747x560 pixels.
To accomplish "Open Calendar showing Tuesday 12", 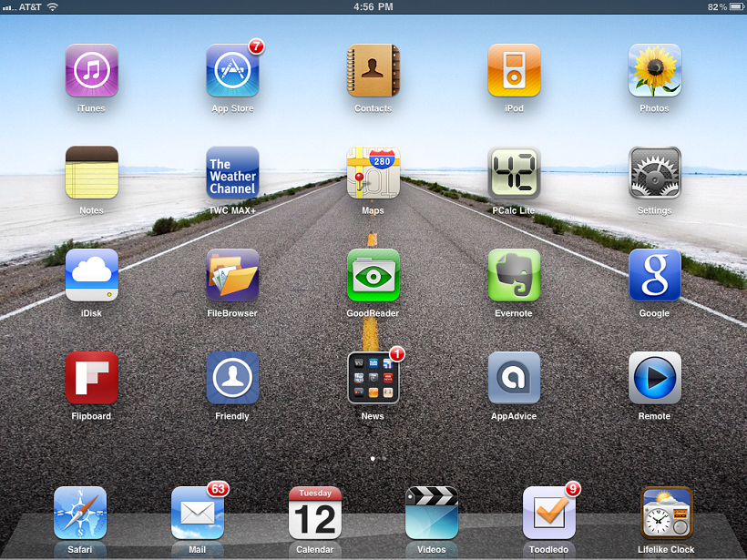I will pyautogui.click(x=315, y=513).
